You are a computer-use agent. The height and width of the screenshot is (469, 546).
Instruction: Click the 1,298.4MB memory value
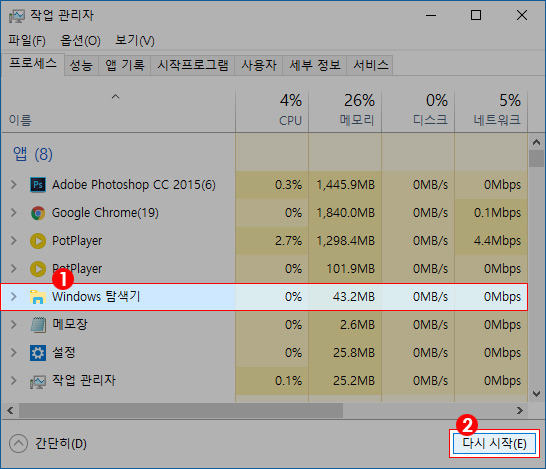tap(345, 241)
